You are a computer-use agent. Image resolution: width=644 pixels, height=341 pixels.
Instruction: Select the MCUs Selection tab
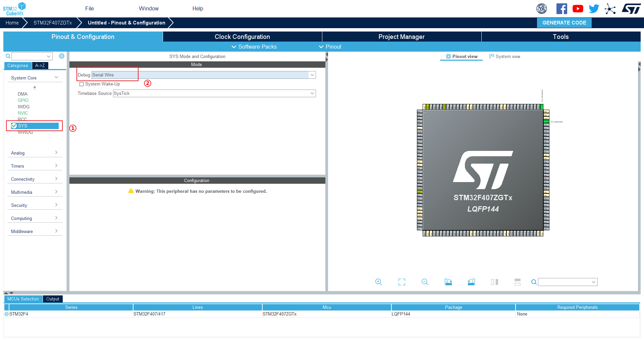(23, 299)
